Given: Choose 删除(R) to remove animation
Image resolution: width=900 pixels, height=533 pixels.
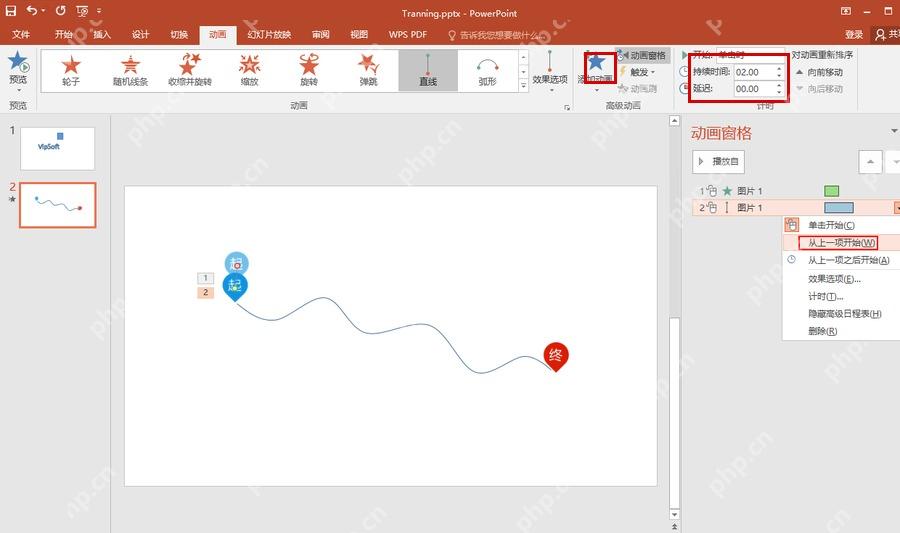Looking at the screenshot, I should click(x=823, y=332).
